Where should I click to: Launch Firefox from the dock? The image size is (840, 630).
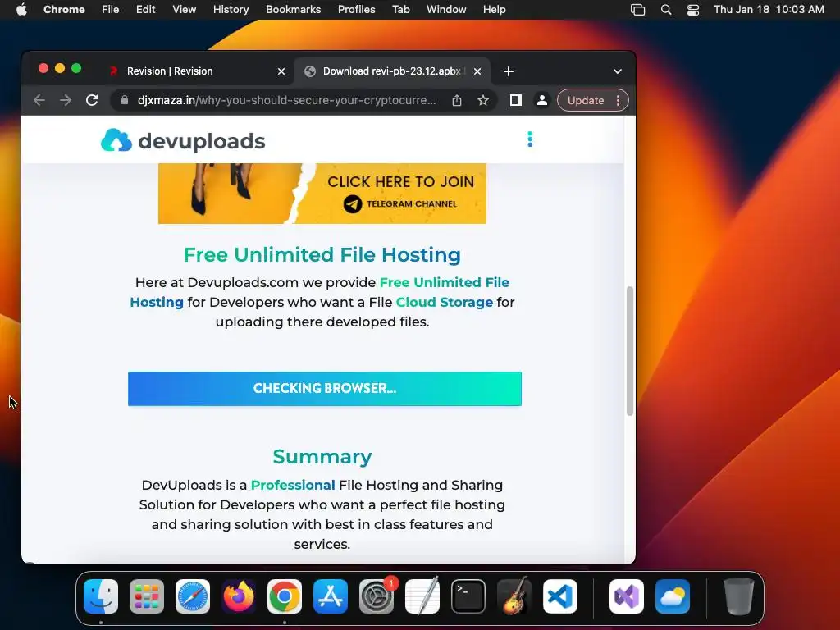coord(239,596)
